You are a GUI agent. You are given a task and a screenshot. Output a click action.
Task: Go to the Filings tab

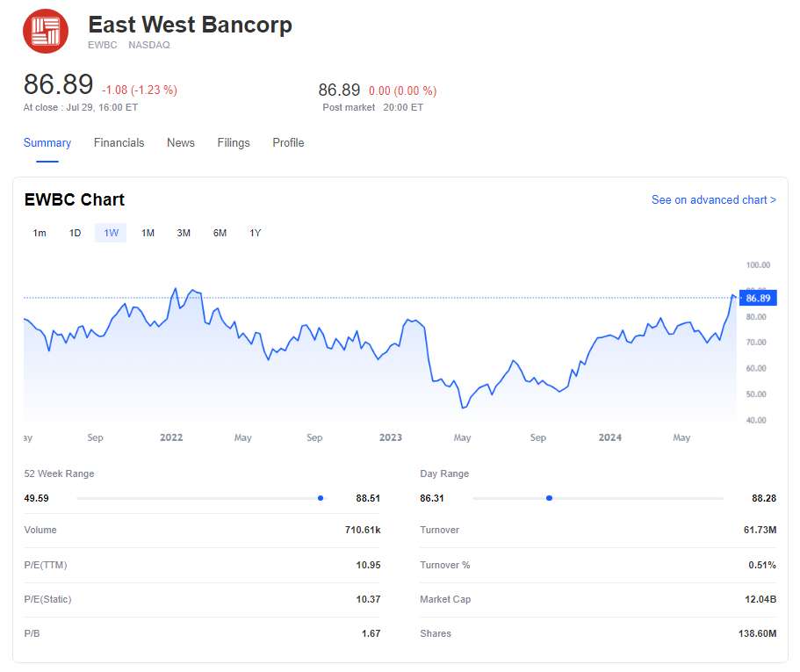click(x=234, y=143)
